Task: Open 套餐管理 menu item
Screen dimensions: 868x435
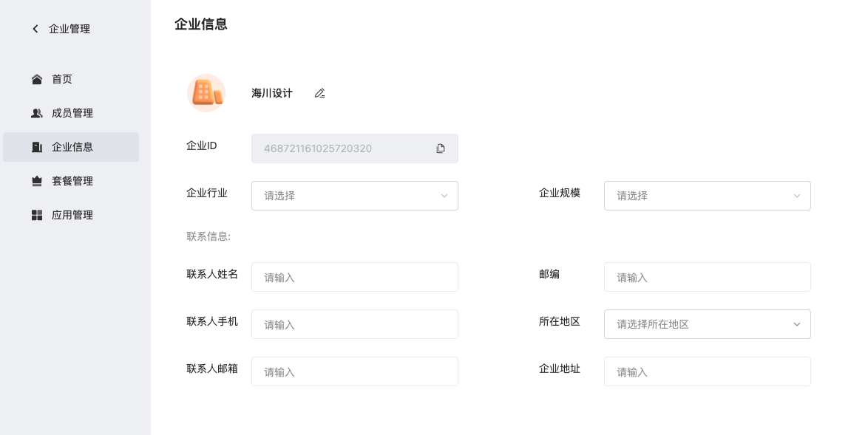Action: 71,181
